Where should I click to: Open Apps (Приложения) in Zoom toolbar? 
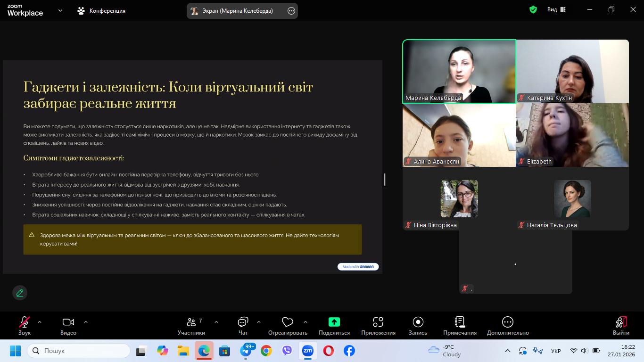pos(378,322)
